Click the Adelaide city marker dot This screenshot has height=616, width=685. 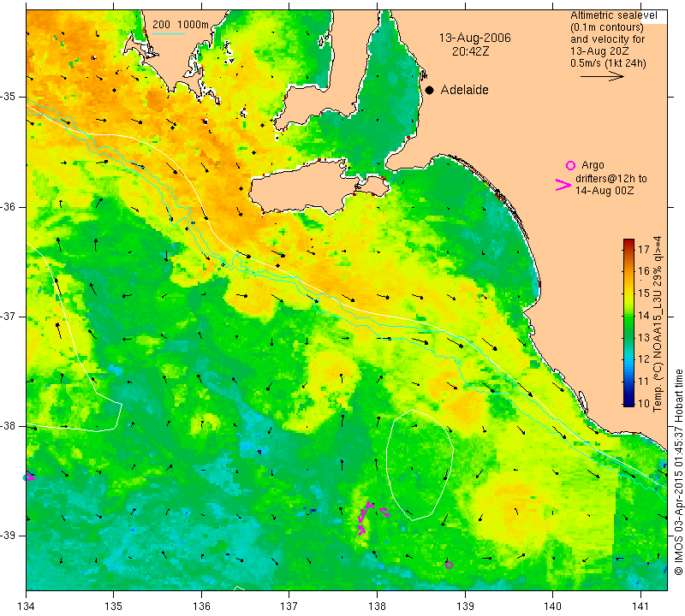(x=430, y=90)
